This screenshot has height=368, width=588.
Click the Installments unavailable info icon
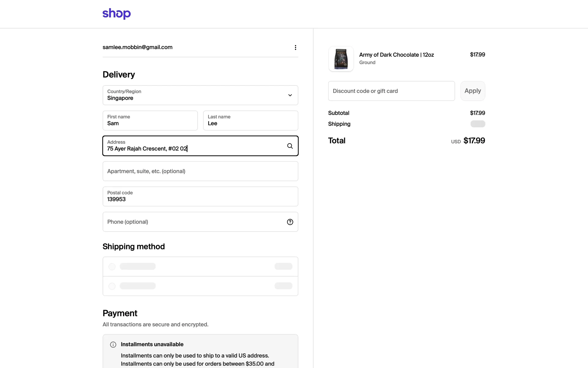click(113, 345)
